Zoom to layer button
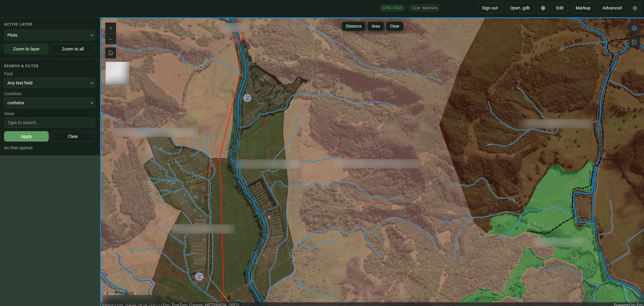This screenshot has width=644, height=306. (26, 49)
